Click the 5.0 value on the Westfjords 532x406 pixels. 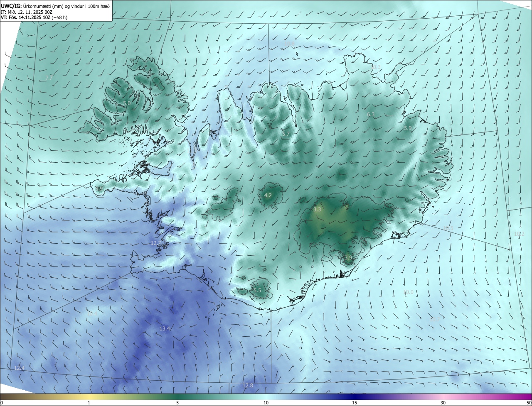pyautogui.click(x=127, y=103)
